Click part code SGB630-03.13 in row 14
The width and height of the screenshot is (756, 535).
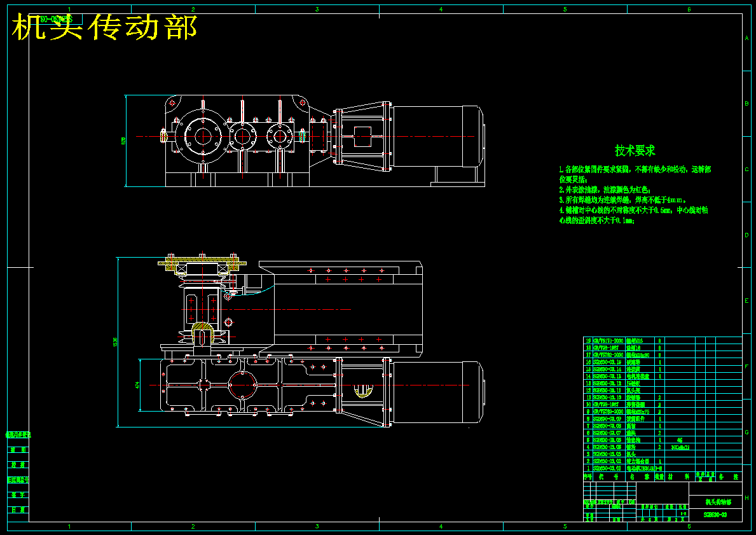coord(607,377)
